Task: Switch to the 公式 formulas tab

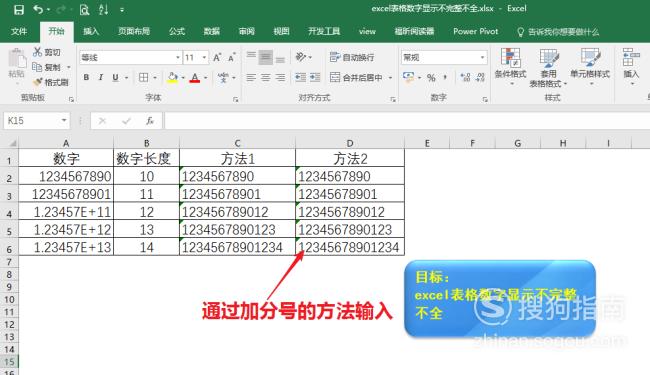Action: click(x=177, y=31)
